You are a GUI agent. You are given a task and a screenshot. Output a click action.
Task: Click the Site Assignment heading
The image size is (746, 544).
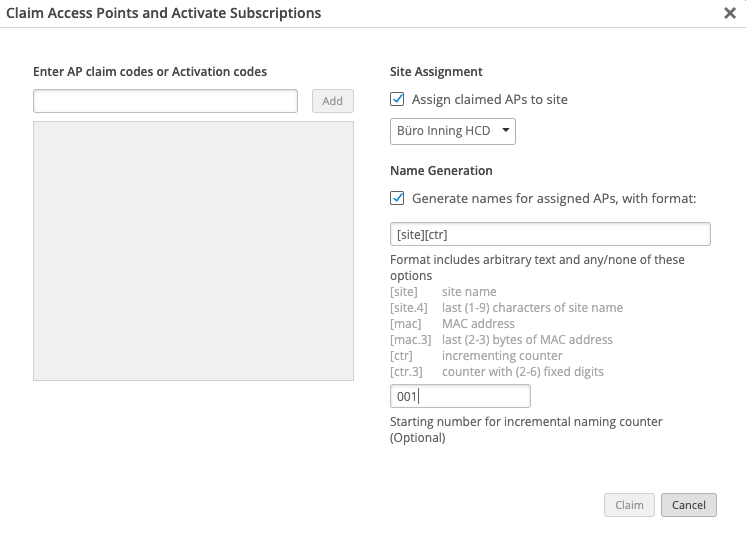[x=436, y=72]
